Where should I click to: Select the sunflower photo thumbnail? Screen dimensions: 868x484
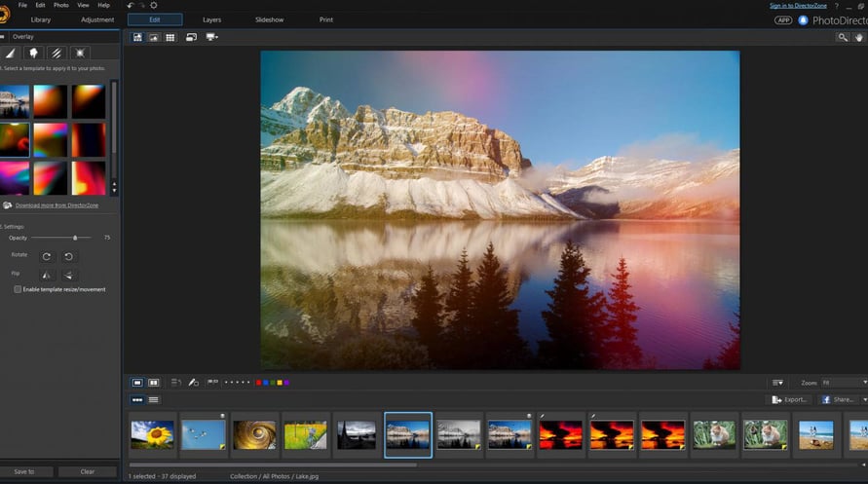tap(152, 434)
